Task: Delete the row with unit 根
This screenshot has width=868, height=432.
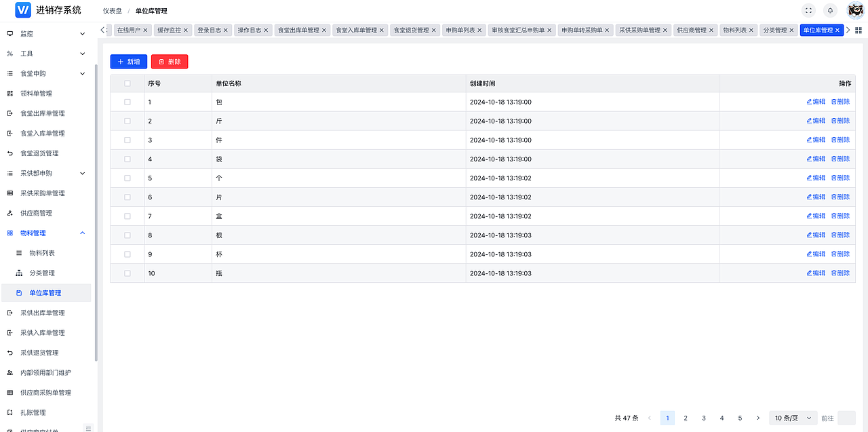Action: pyautogui.click(x=840, y=235)
